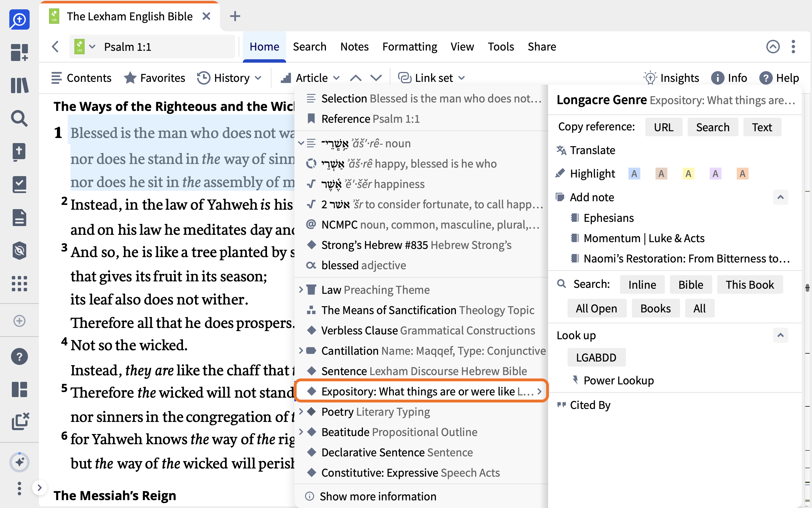Collapse the ribbon with circled up-chevron
The height and width of the screenshot is (508, 812).
coord(773,46)
